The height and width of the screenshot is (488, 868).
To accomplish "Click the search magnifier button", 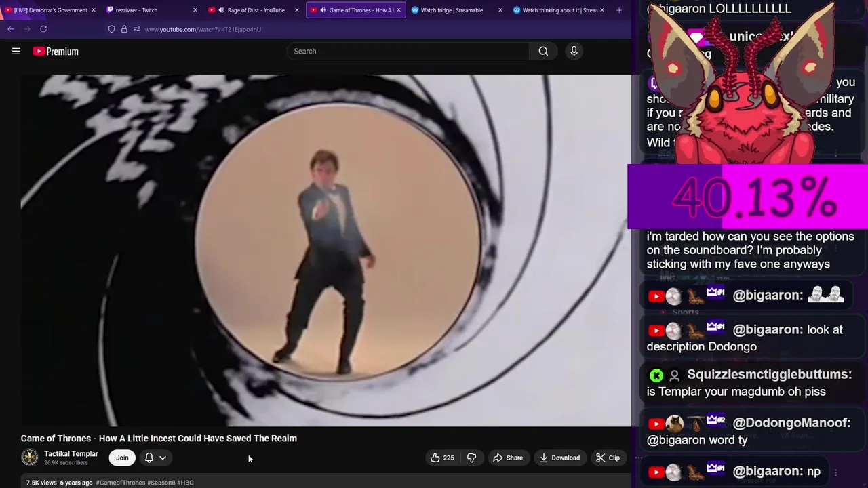I will (x=543, y=51).
